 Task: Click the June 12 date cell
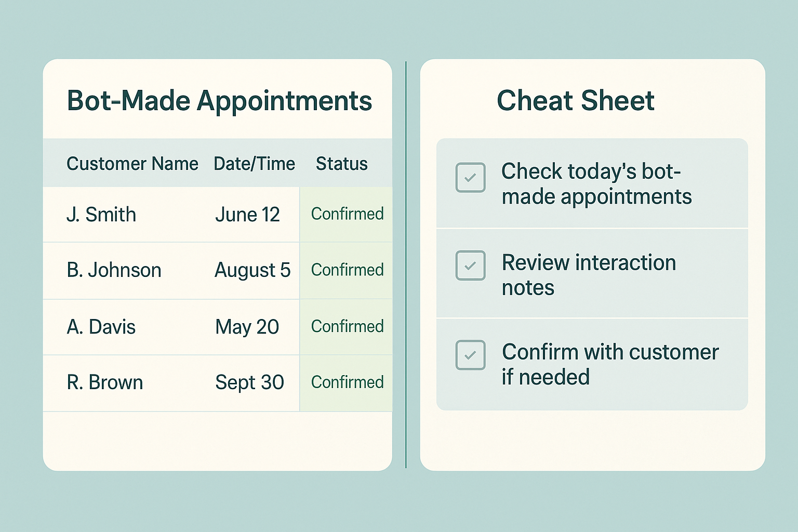click(x=247, y=215)
